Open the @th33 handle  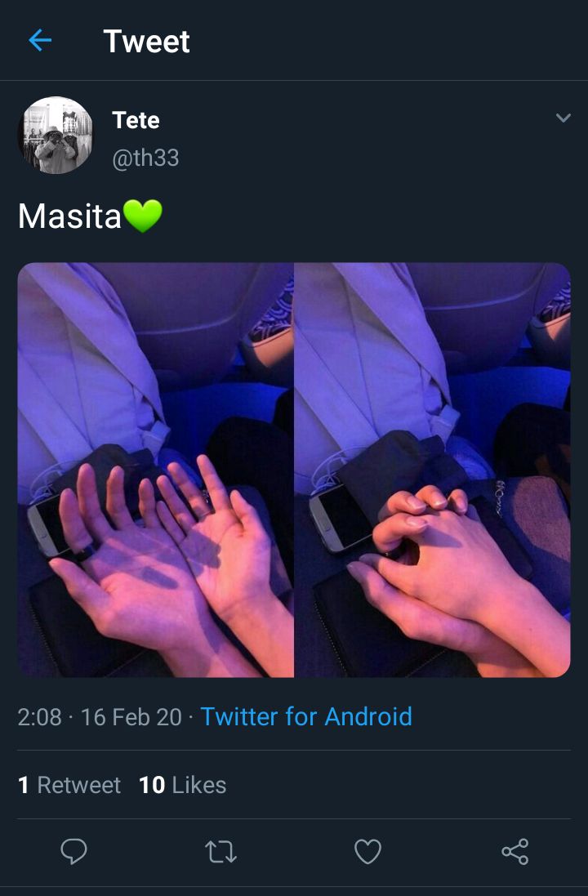pyautogui.click(x=145, y=158)
